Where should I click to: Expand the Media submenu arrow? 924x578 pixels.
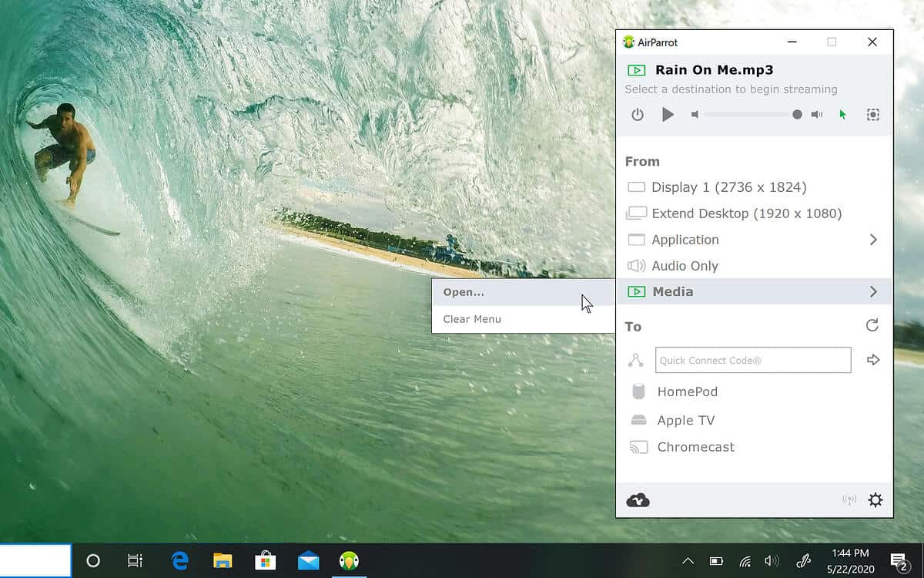coord(873,292)
